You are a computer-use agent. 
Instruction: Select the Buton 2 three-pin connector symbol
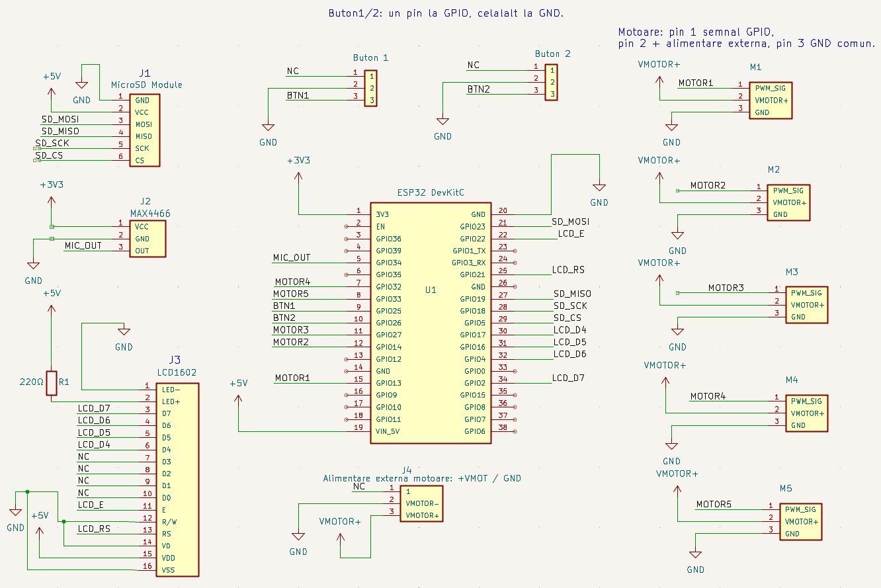(550, 82)
